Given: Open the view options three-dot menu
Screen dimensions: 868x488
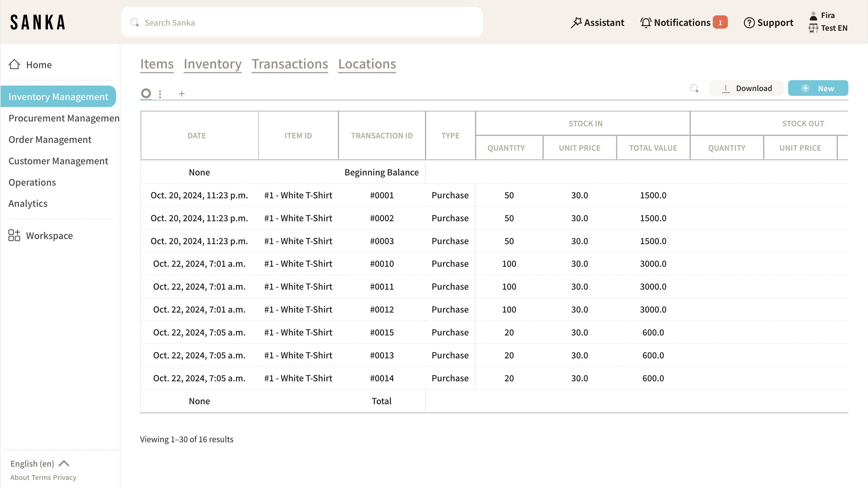Looking at the screenshot, I should pos(160,94).
